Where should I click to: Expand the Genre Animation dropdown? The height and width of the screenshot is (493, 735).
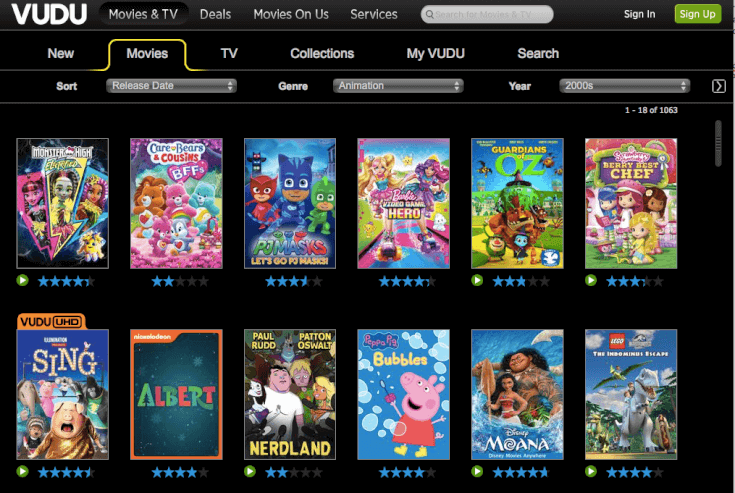tap(398, 86)
